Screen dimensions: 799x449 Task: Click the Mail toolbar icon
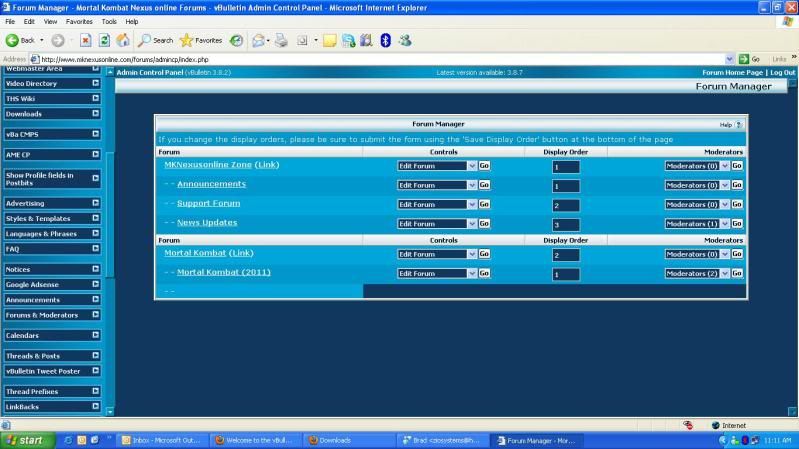pyautogui.click(x=258, y=40)
